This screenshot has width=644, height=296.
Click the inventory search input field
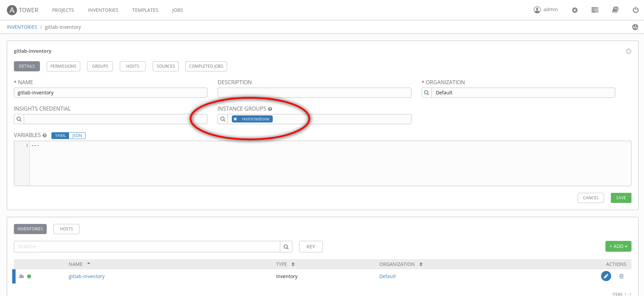coord(147,247)
